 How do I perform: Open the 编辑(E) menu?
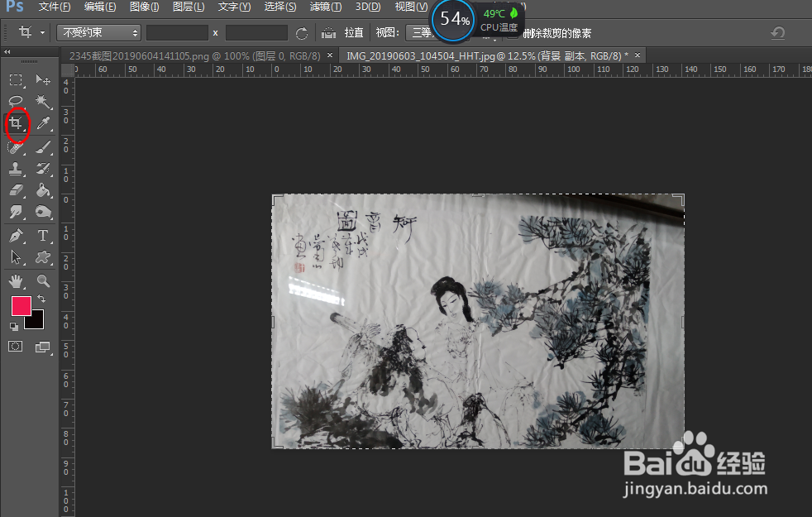(x=100, y=7)
